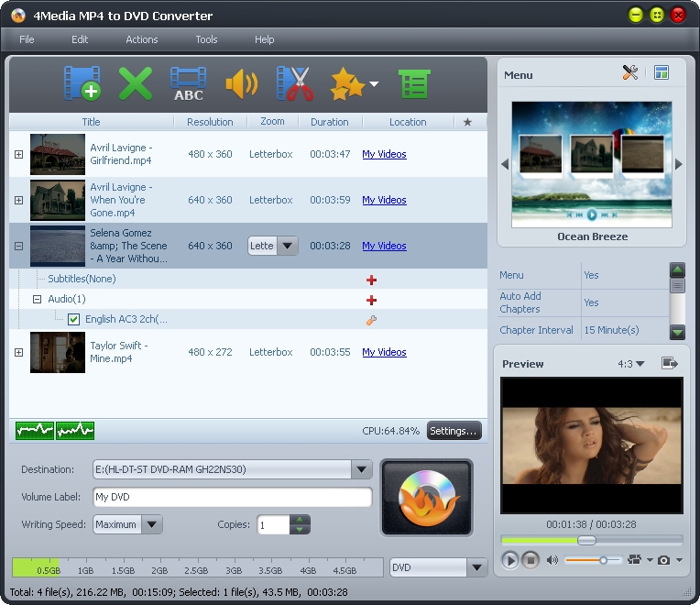This screenshot has width=700, height=605.
Task: Open the audio speaker tool in toolbar
Action: point(242,83)
